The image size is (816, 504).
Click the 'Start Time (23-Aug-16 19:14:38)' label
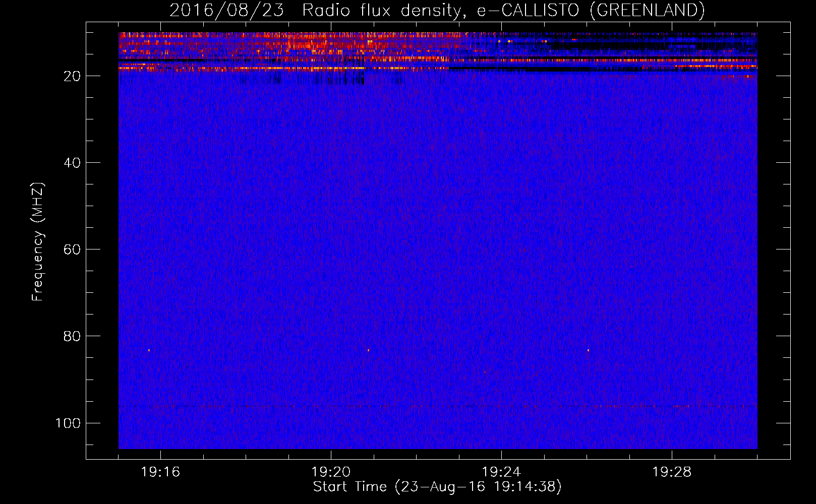(x=437, y=487)
